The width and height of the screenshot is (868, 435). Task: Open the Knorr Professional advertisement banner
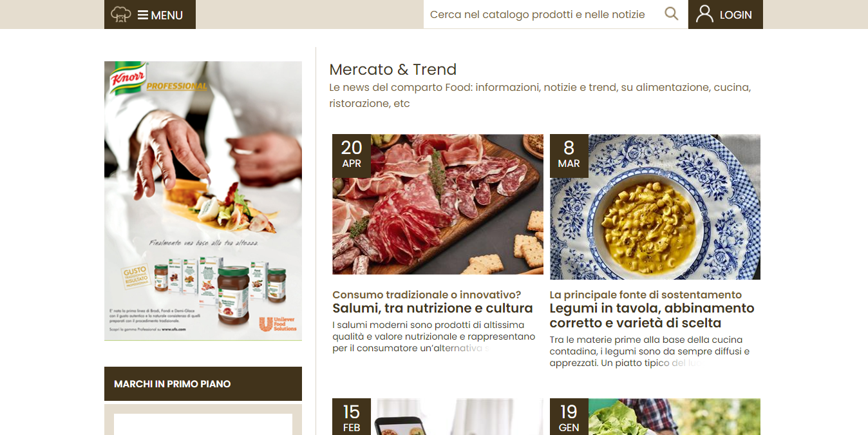pos(203,201)
